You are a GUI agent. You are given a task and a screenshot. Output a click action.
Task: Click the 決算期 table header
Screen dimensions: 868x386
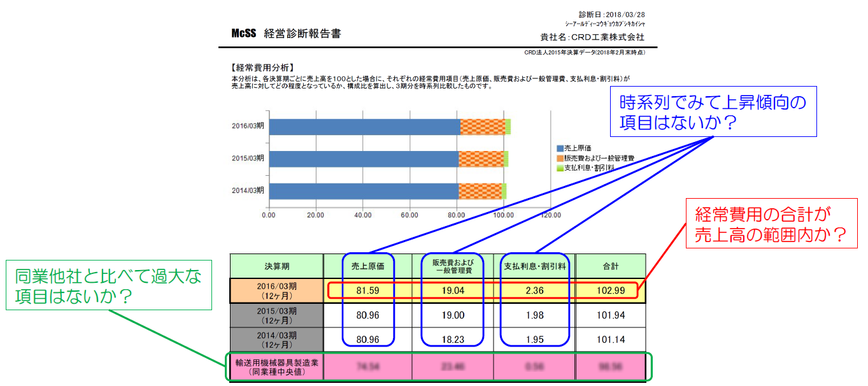coord(276,266)
